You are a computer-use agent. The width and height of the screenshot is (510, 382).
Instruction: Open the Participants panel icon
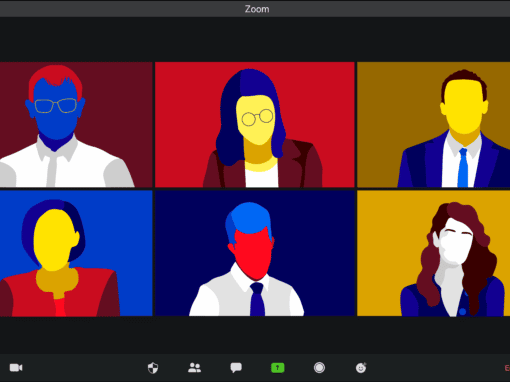[x=194, y=368]
